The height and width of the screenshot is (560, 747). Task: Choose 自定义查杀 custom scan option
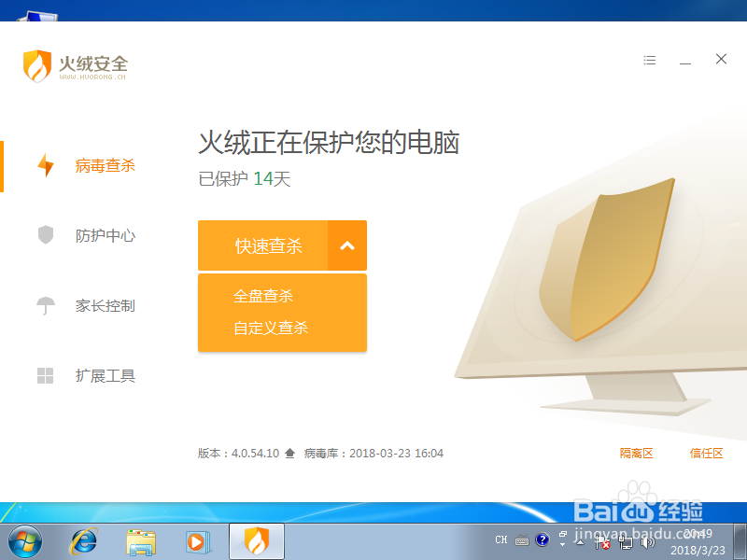click(x=271, y=328)
